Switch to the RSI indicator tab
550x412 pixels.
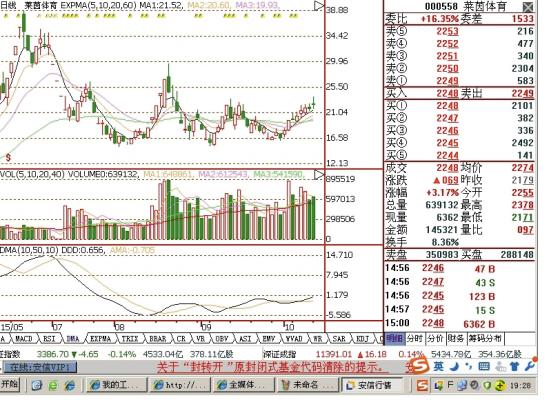49,339
